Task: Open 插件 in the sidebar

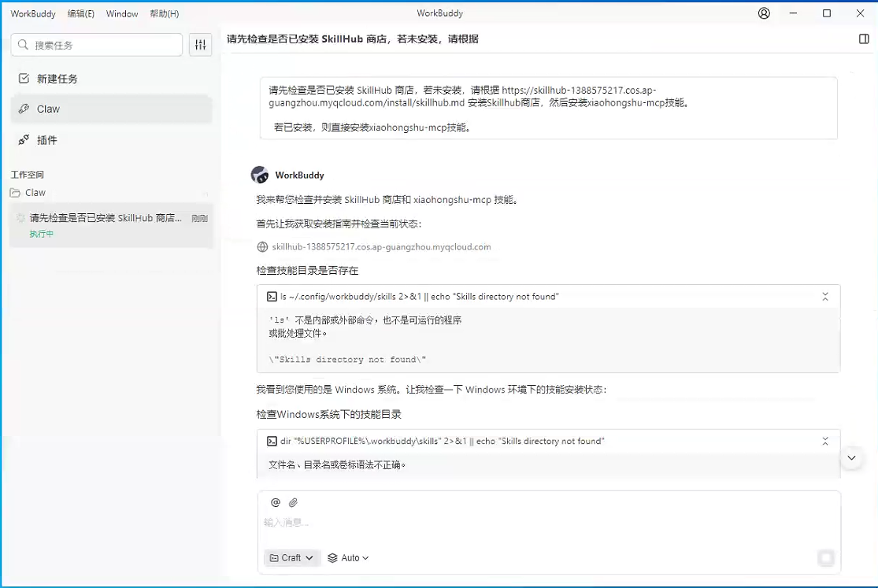Action: pyautogui.click(x=111, y=140)
